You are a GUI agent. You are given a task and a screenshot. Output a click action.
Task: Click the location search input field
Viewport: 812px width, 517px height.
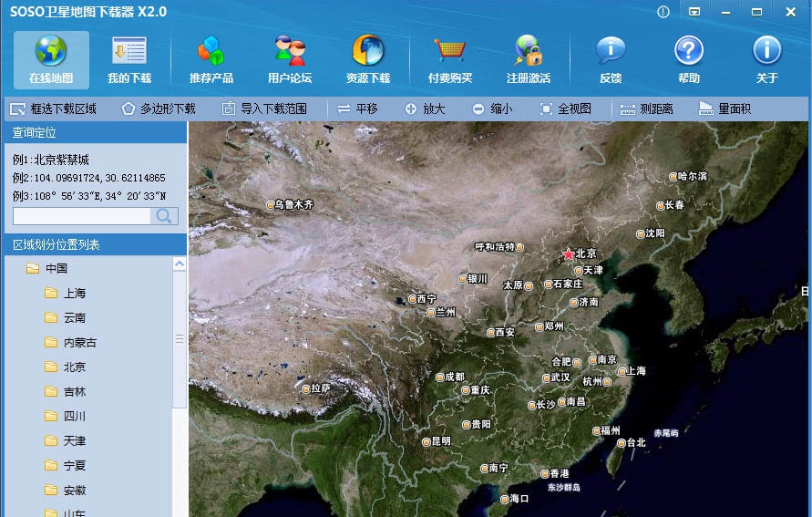82,216
